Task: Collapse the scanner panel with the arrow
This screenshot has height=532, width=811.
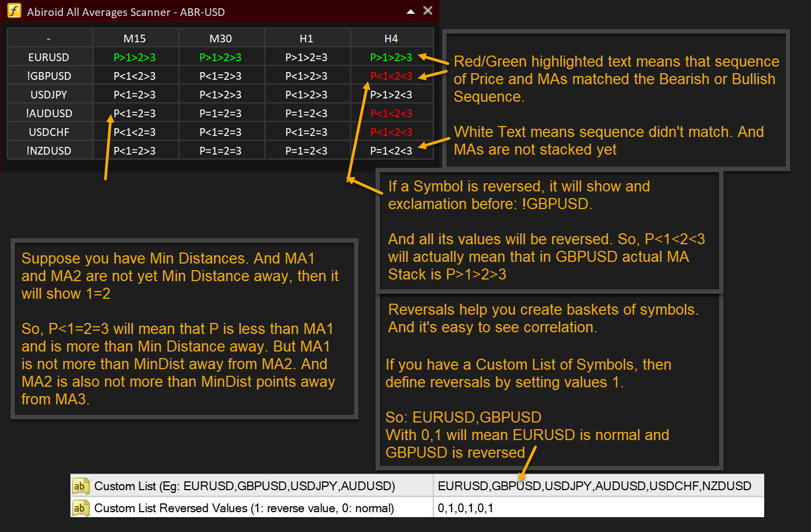Action: pyautogui.click(x=411, y=12)
